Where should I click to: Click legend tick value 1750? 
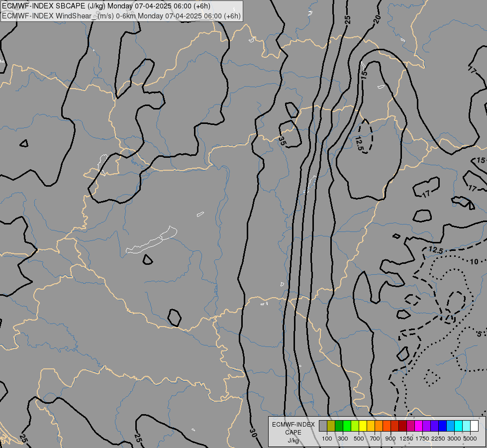coord(422,439)
